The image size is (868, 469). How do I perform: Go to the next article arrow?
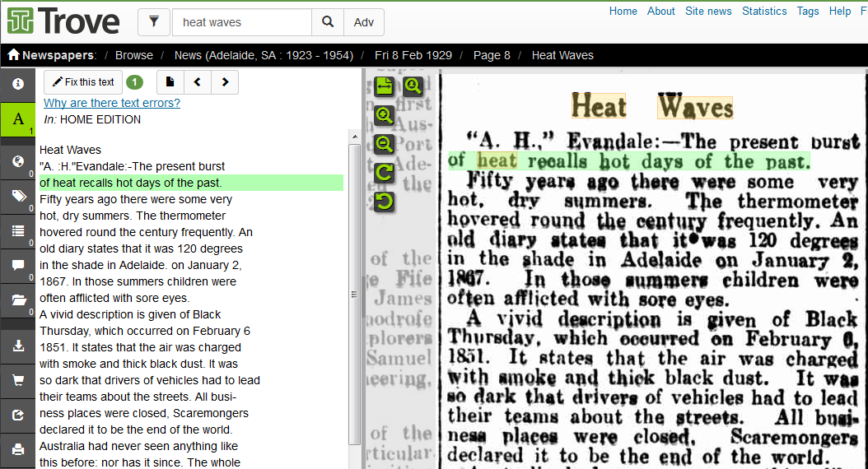tap(225, 82)
